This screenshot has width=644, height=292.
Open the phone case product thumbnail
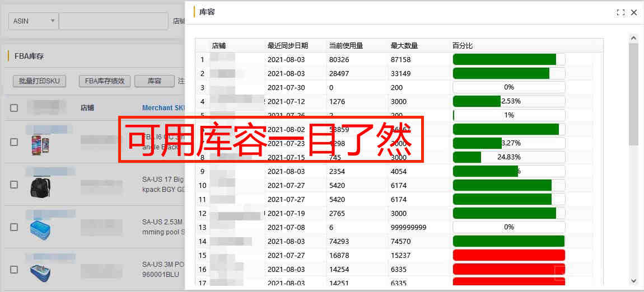pyautogui.click(x=41, y=145)
